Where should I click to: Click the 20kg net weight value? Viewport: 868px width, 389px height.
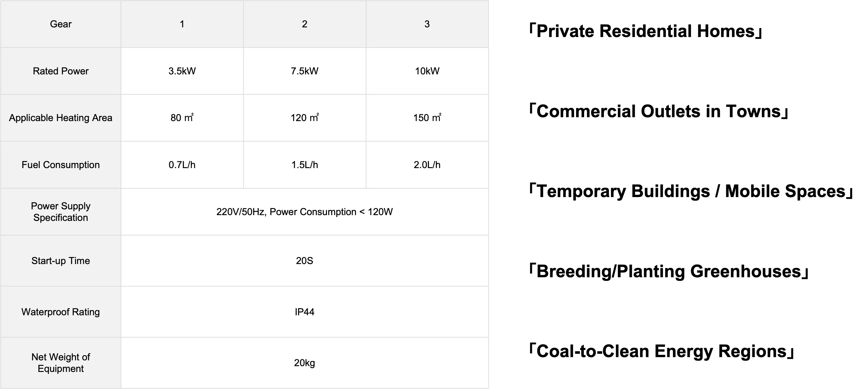click(x=304, y=363)
